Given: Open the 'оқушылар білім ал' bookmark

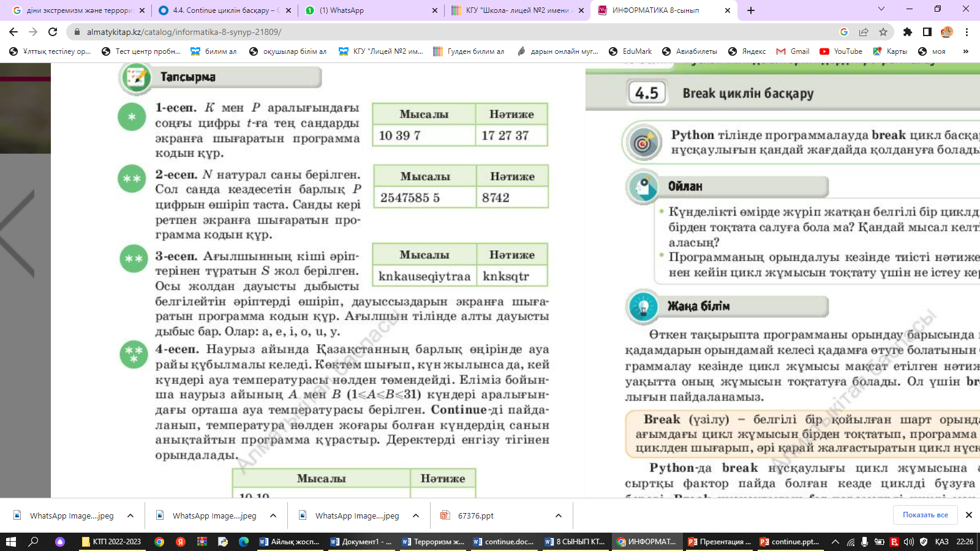Looking at the screenshot, I should click(x=288, y=51).
